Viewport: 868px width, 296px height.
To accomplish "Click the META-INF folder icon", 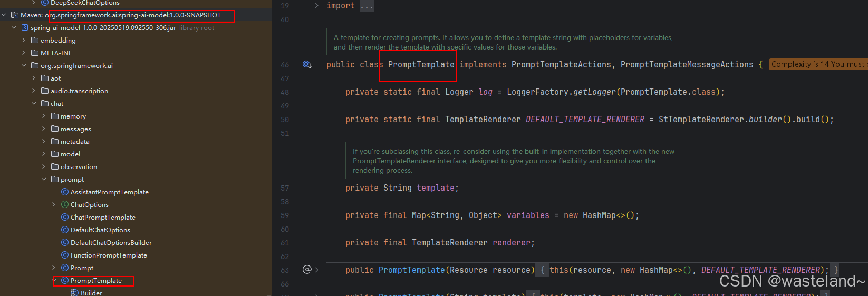I will coord(35,53).
